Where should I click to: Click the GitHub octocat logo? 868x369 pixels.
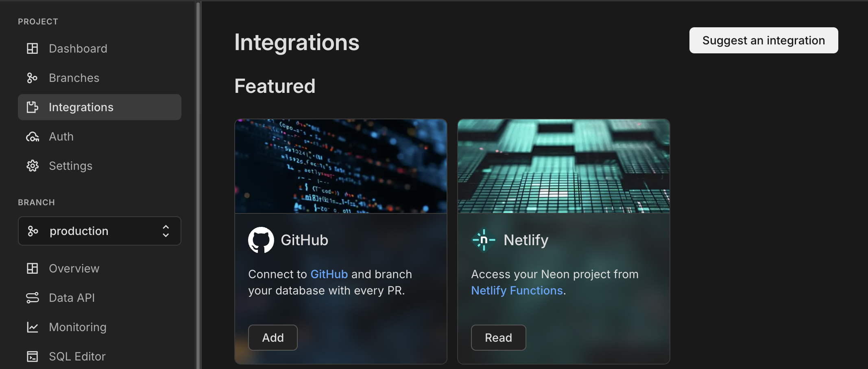coord(261,239)
